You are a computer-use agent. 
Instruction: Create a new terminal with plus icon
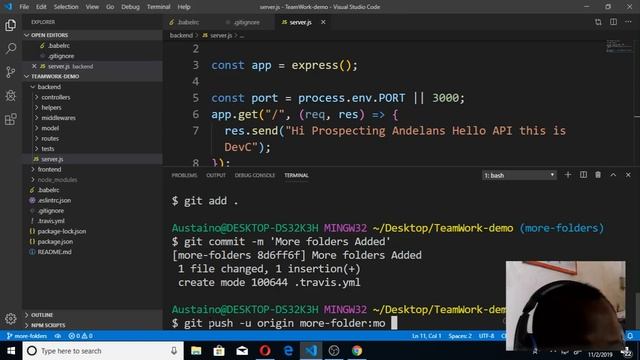(x=568, y=175)
